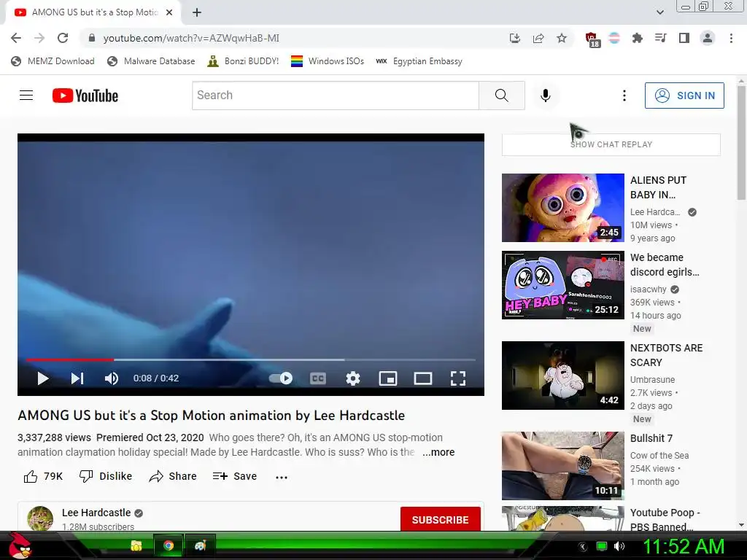The image size is (747, 560).
Task: Bookmark this tab with star
Action: tap(562, 38)
